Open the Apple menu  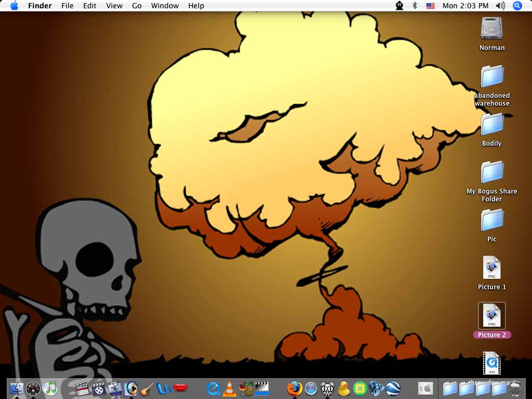[x=14, y=6]
